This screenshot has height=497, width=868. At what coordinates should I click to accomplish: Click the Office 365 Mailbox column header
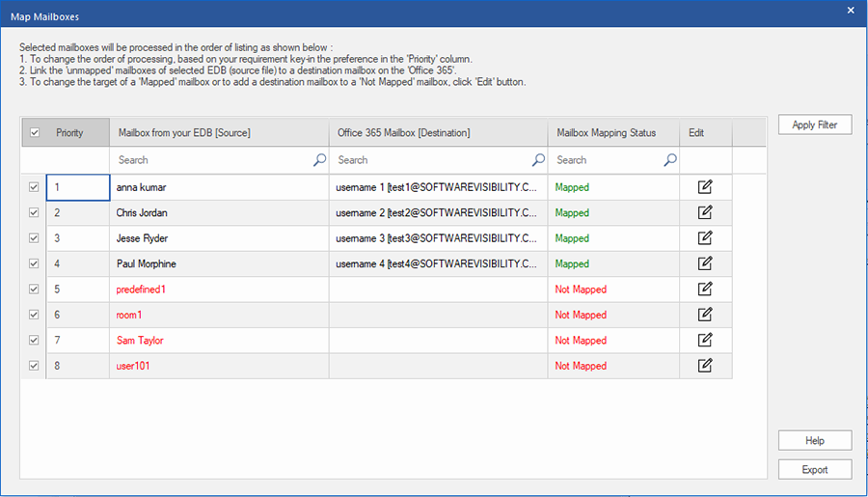coord(439,133)
